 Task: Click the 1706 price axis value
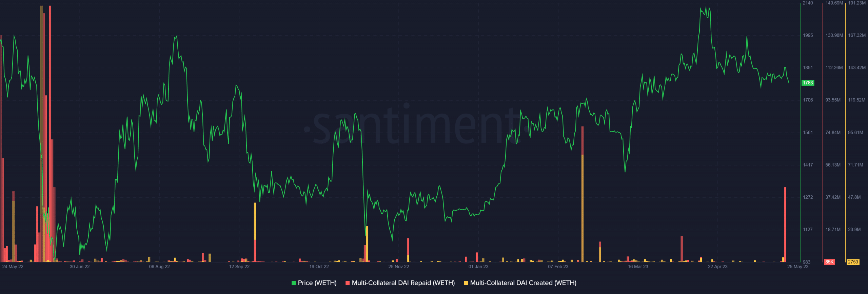click(808, 100)
